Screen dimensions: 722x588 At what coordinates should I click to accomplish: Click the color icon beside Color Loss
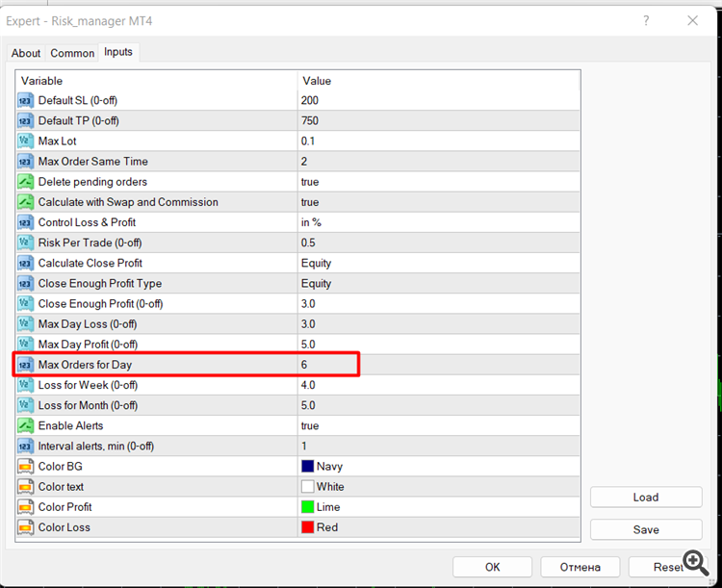click(x=25, y=527)
